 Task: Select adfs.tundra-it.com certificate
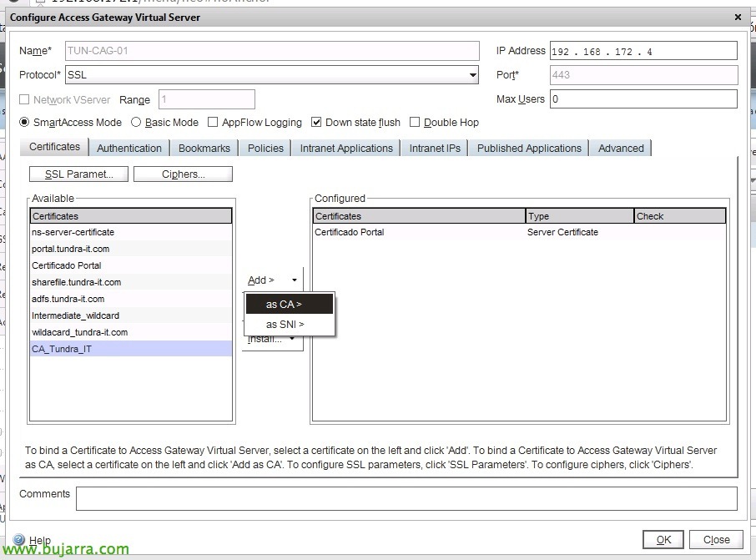131,299
